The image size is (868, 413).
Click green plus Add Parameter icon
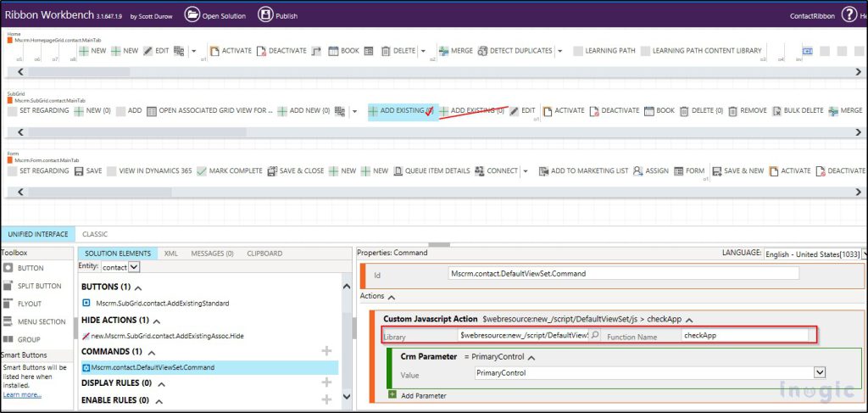click(x=392, y=395)
